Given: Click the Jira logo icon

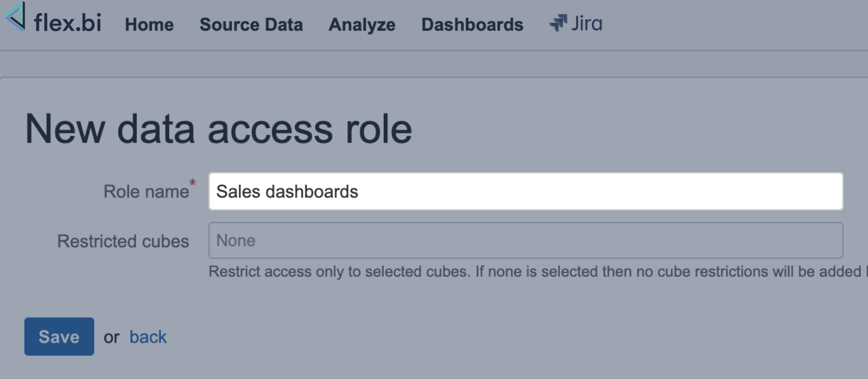Looking at the screenshot, I should (x=558, y=24).
